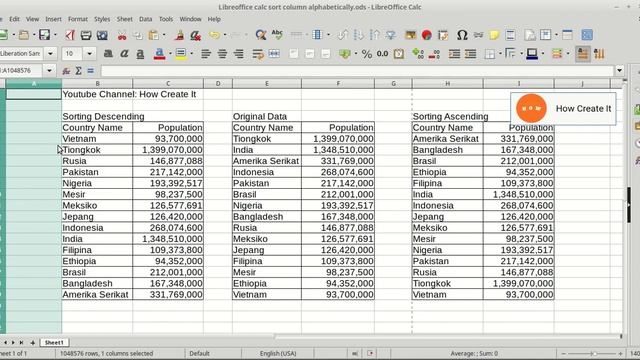Viewport: 640px width, 360px height.
Task: Cut selection with the scissors icon
Action: tap(122, 35)
